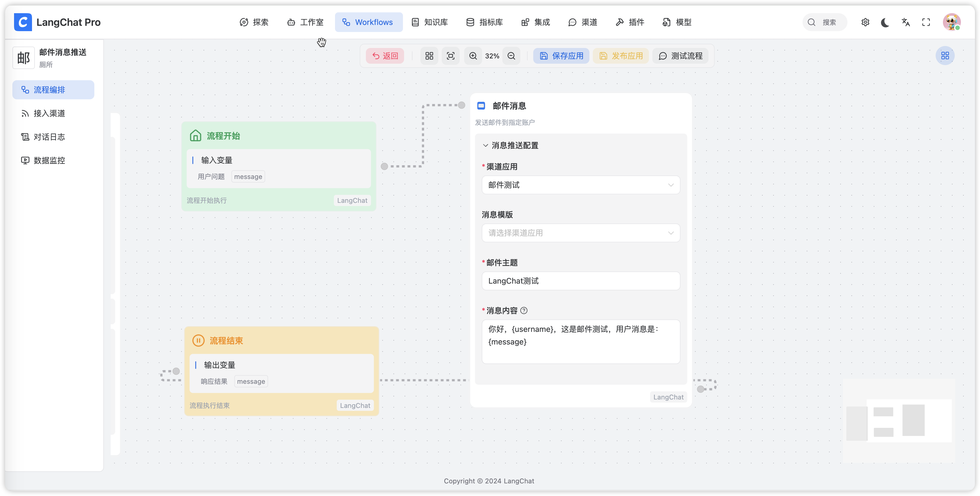Switch to 对话日志 in the sidebar

[x=49, y=137]
